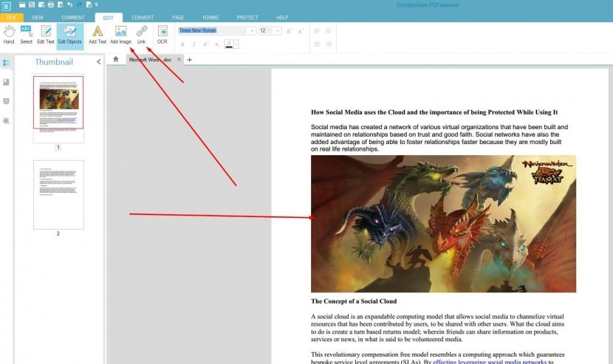
Task: Print the document via printer icon
Action: (51, 4)
